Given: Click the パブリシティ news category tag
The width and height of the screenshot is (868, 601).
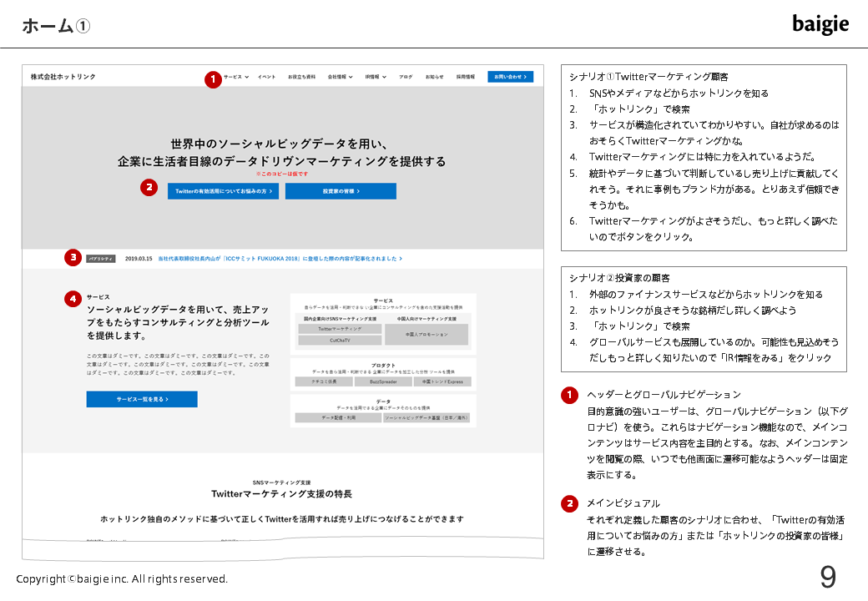Looking at the screenshot, I should click(x=101, y=259).
